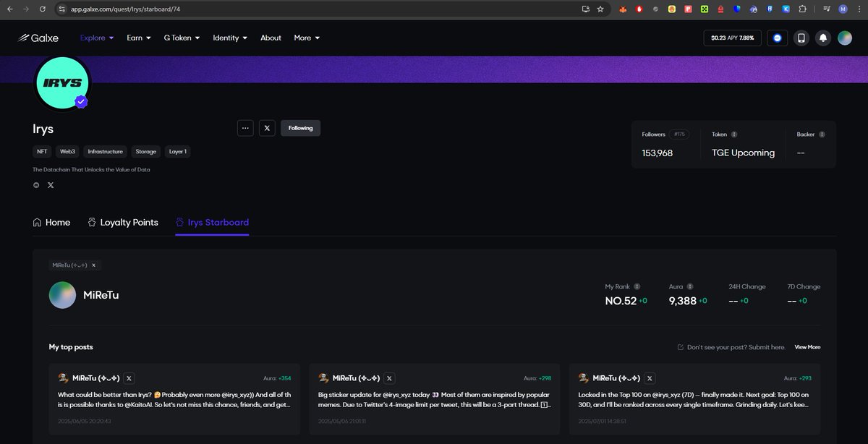Screen dimensions: 868x444
Task: Click the Backer info icon
Action: (x=822, y=135)
